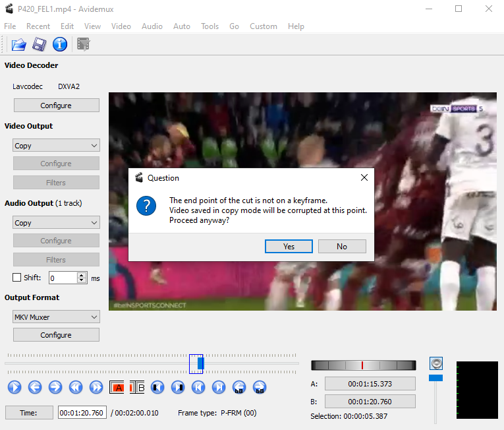This screenshot has width=504, height=430.
Task: Go back 60 seconds
Action: 239,387
